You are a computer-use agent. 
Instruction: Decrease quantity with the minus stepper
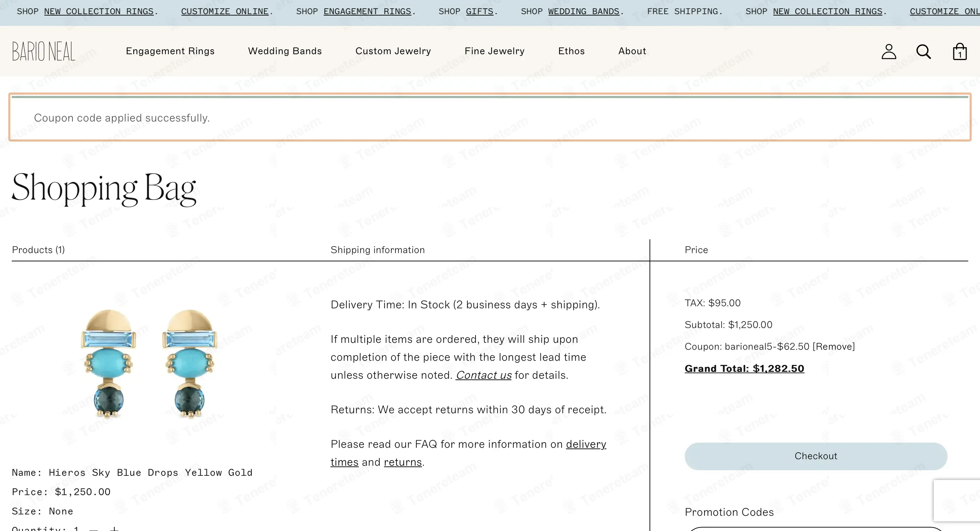[x=94, y=529]
